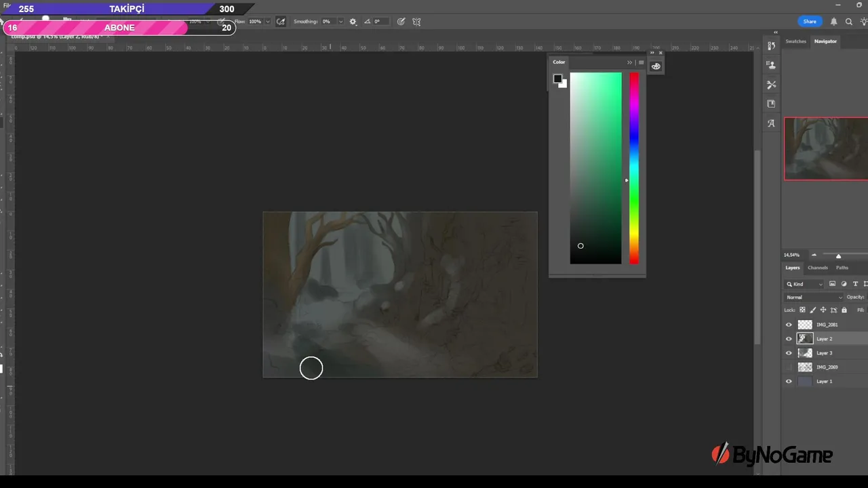The width and height of the screenshot is (868, 488).
Task: Select the Navigator tab
Action: (825, 41)
